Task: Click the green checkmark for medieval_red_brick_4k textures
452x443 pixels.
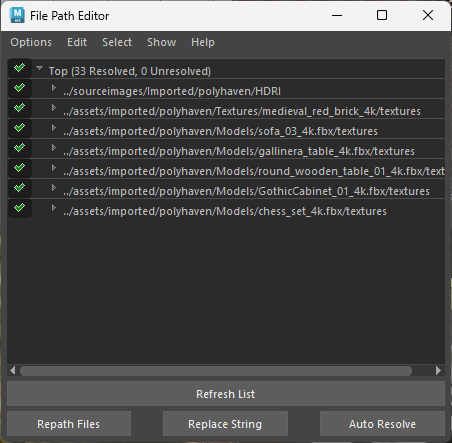Action: click(x=20, y=108)
